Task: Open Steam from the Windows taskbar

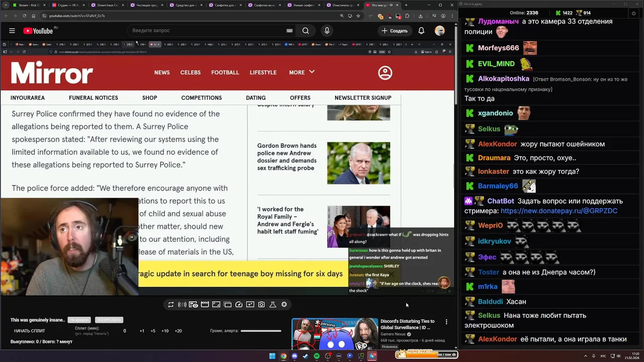Action: [305, 356]
